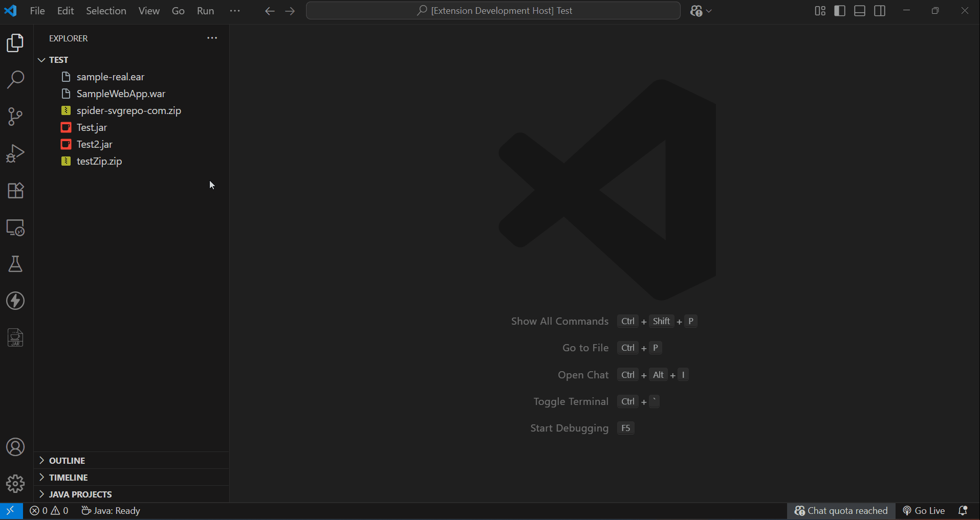Open the lightning bolt activity bar view
Viewport: 980px width, 520px height.
15,301
